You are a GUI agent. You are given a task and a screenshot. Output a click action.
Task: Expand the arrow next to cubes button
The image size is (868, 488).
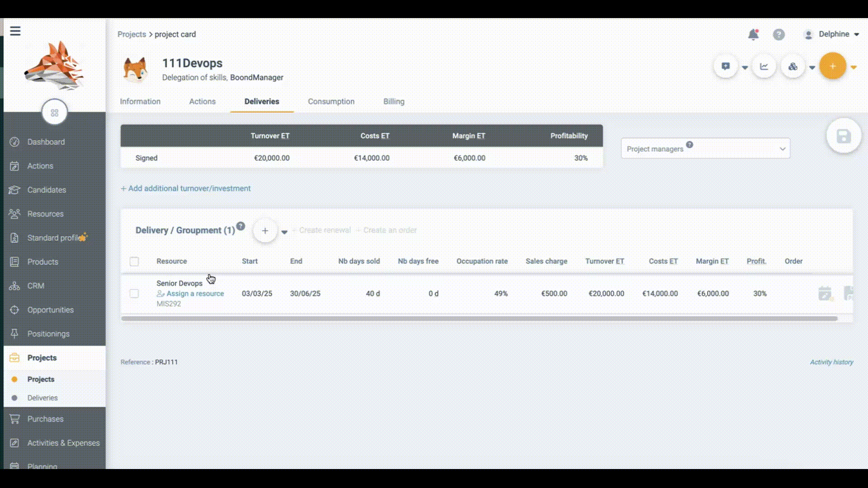[x=812, y=68]
